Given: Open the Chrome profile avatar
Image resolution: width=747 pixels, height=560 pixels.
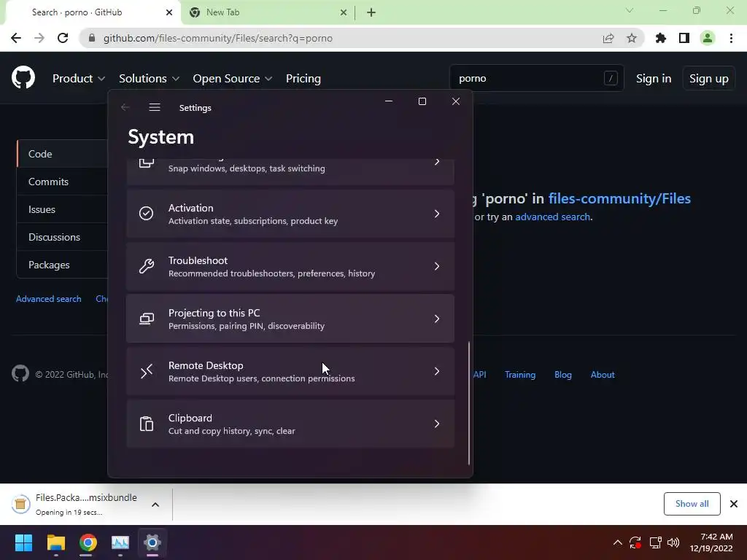Looking at the screenshot, I should click(708, 38).
